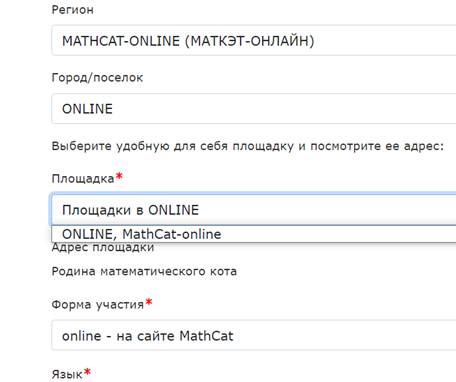Screen dimensions: 456x382
Task: Click the 'Выберите удобную для себя площадку' hint text
Action: [x=248, y=146]
